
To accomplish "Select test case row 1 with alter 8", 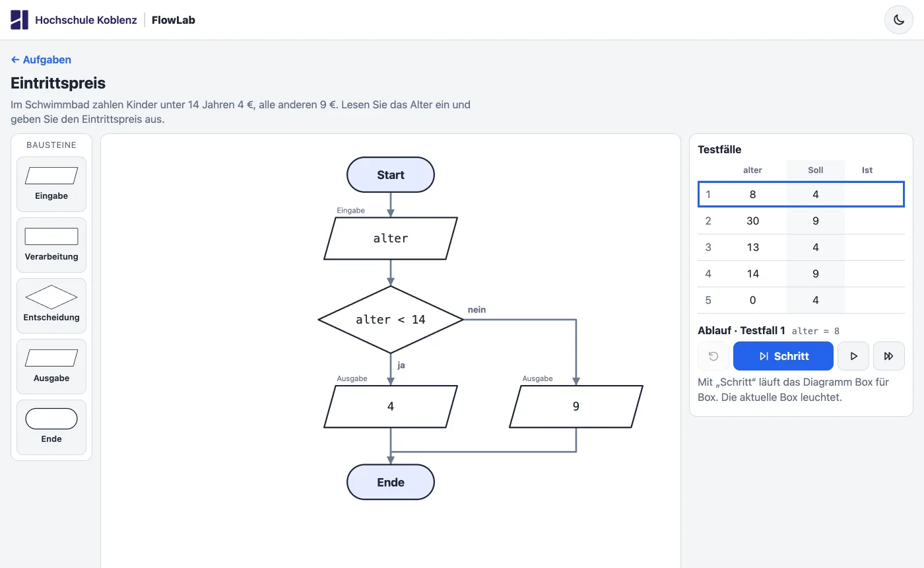I will tap(801, 194).
